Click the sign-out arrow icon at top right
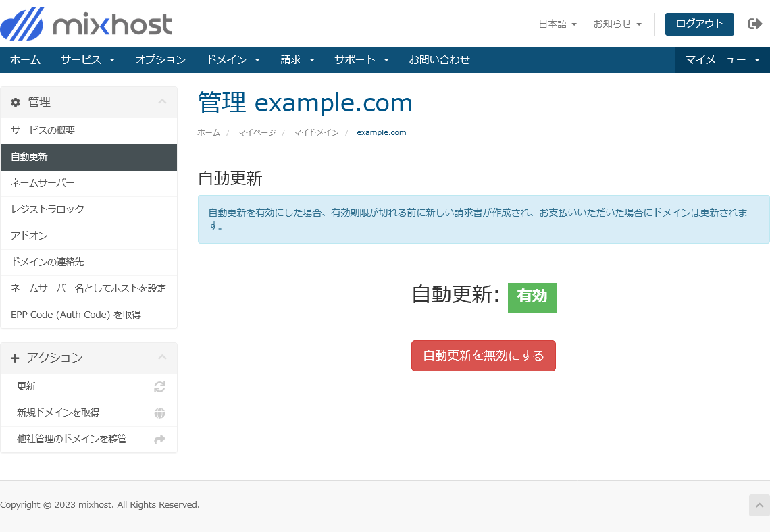Screen dimensions: 770x532 (755, 24)
